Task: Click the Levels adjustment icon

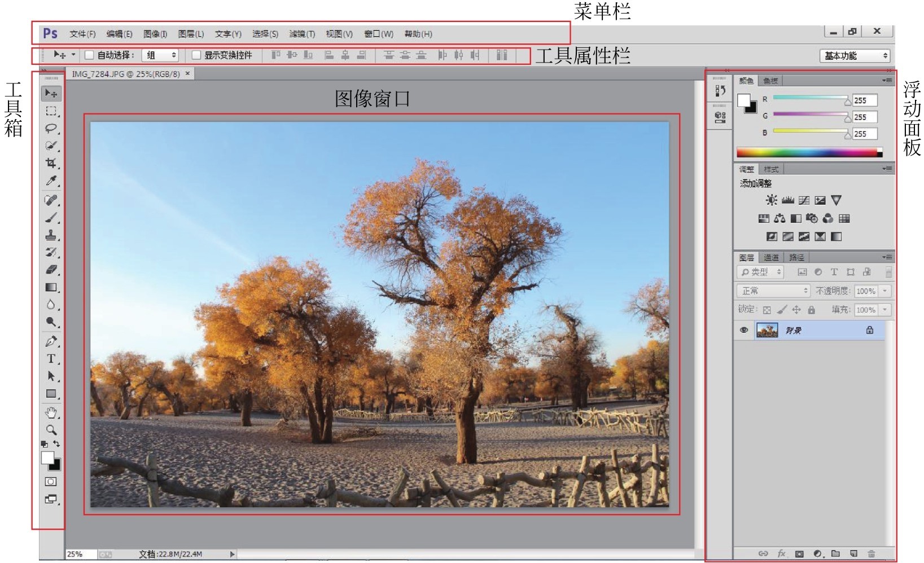Action: (x=788, y=200)
